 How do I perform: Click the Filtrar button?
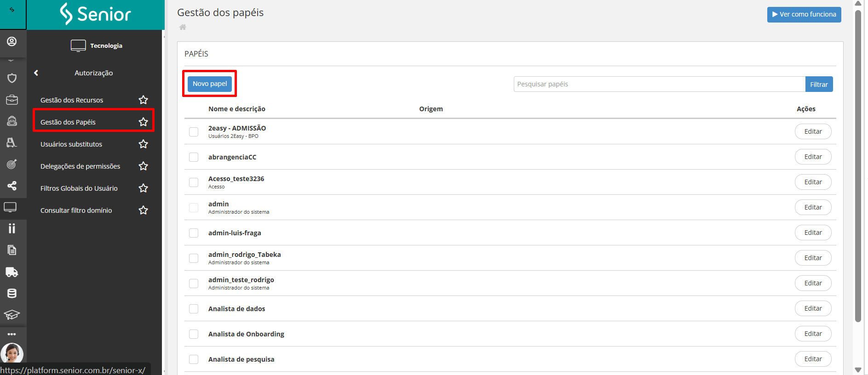pos(819,84)
